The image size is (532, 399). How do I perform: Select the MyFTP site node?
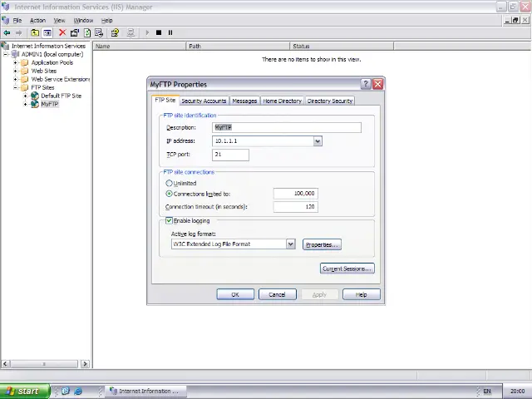50,104
